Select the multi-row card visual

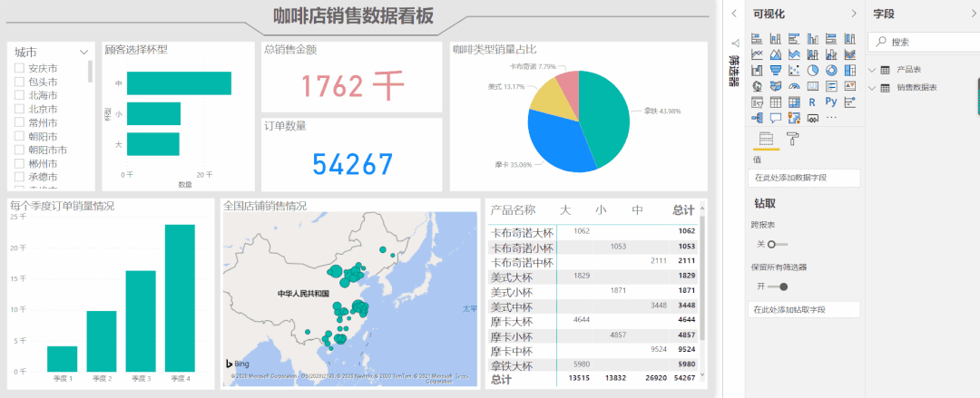pos(831,85)
